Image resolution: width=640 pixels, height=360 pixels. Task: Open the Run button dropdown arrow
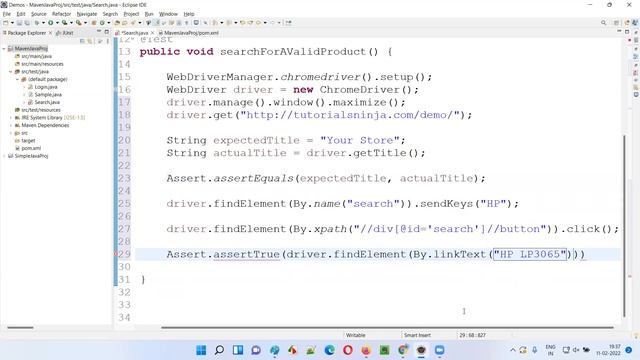click(x=57, y=23)
